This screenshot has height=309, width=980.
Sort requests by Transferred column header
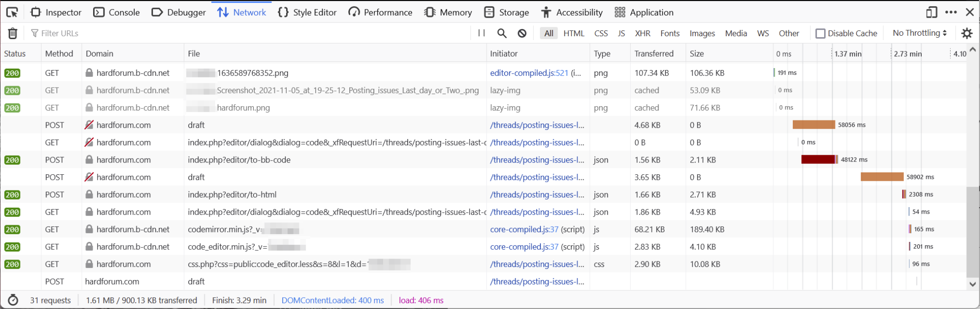(x=654, y=53)
